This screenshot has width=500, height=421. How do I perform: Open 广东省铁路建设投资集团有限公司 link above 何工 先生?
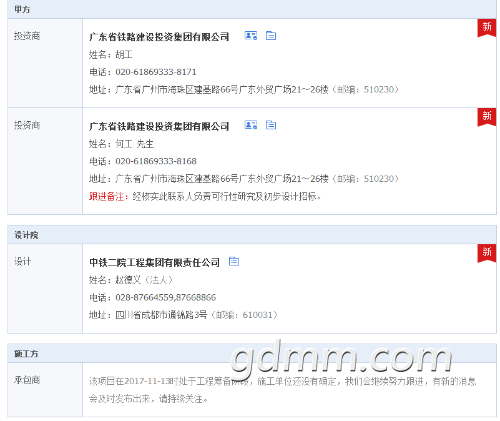(159, 126)
